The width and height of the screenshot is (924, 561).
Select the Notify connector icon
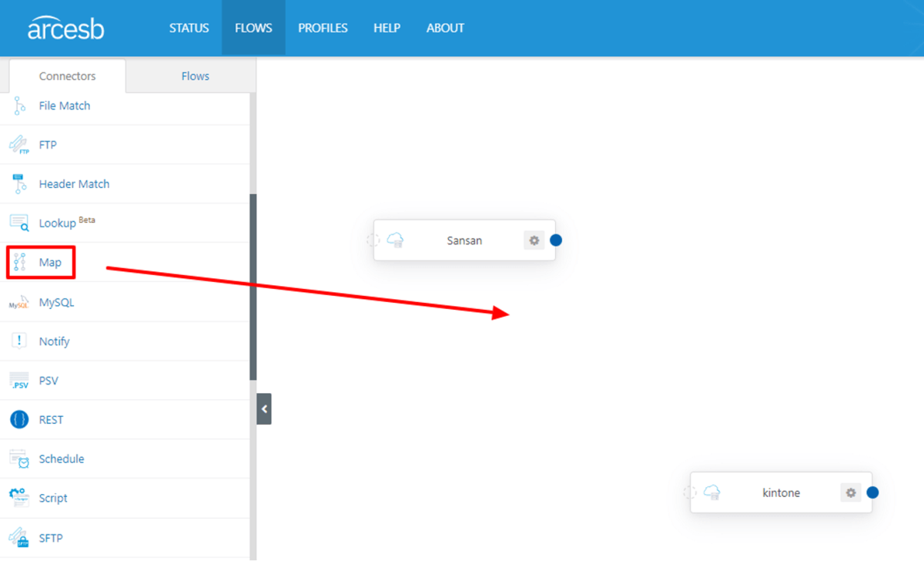19,341
